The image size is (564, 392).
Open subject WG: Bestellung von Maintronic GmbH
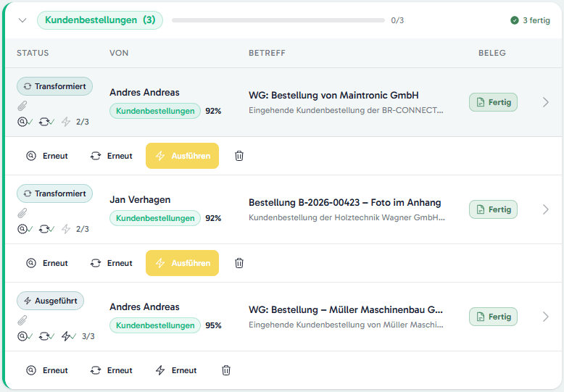tap(333, 96)
